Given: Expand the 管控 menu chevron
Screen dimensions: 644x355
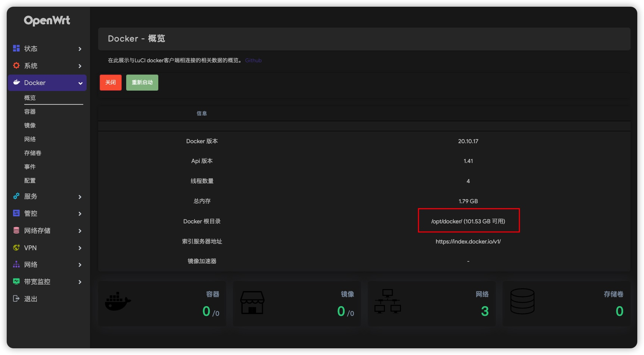Looking at the screenshot, I should pyautogui.click(x=80, y=214).
